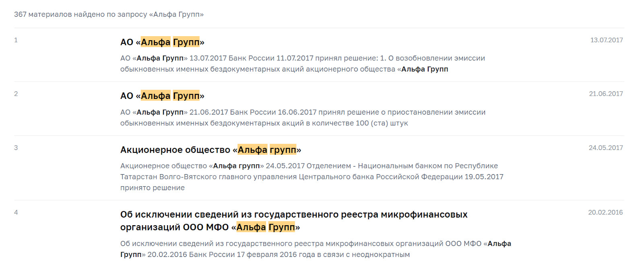Image resolution: width=644 pixels, height=265 pixels.
Task: Click the date 21.06.2017
Action: [x=606, y=94]
